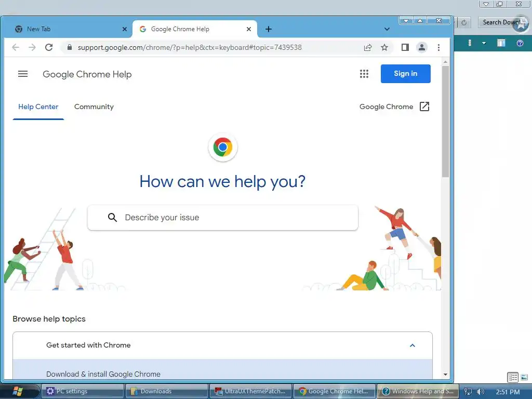Click the Search Downloads box

coord(503,22)
